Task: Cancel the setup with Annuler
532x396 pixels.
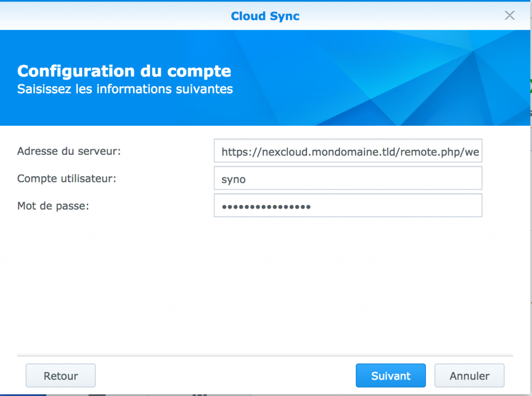Action: pyautogui.click(x=469, y=375)
